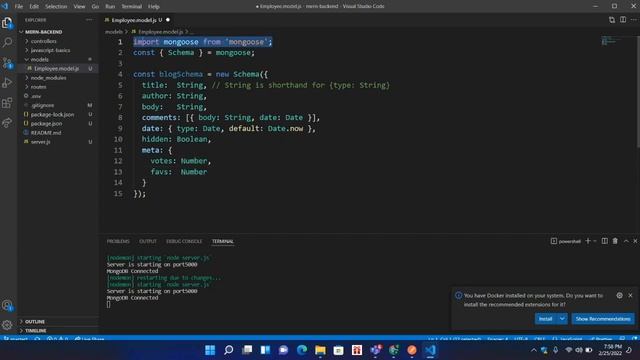Open the Selection menu
Screen dimensions: 640x360
click(56, 7)
